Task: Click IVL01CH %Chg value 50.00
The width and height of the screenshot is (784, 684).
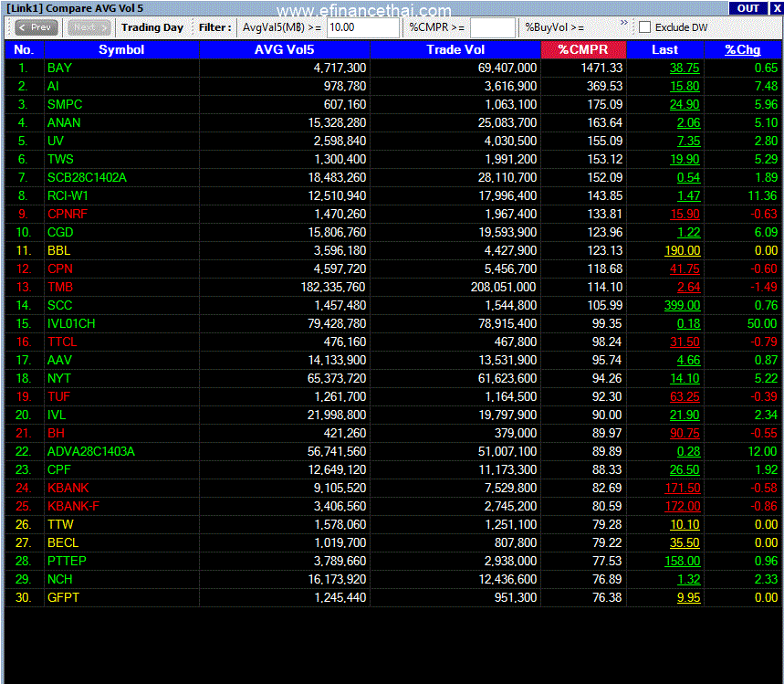Action: point(762,324)
